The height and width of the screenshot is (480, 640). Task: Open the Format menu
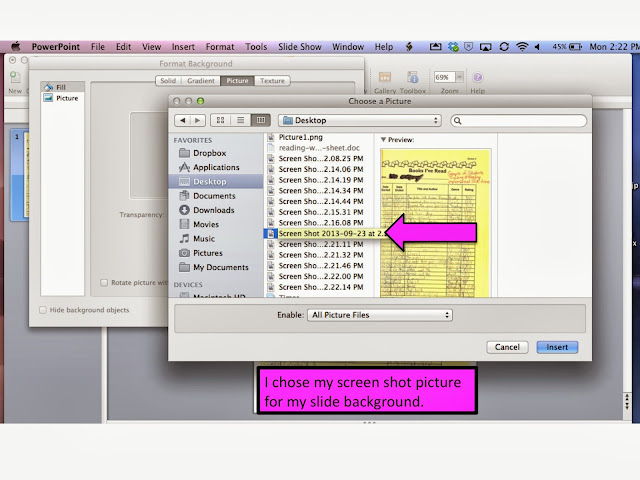click(220, 47)
